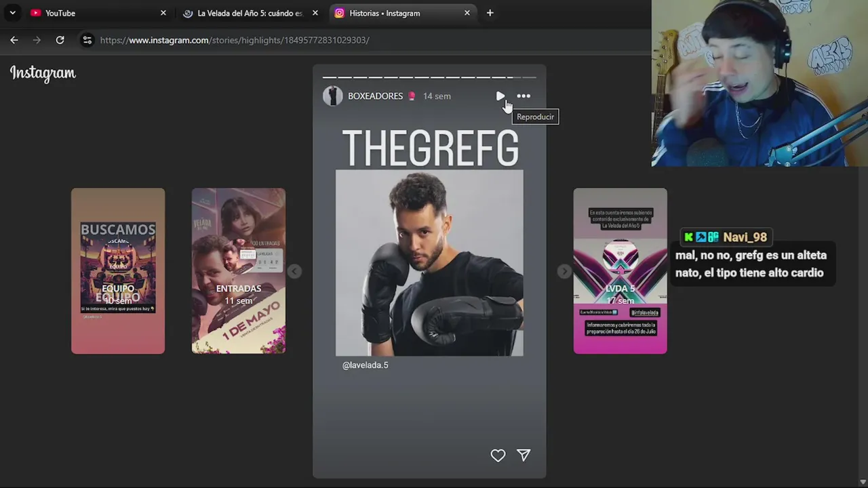868x488 pixels.
Task: View site information icon in address bar
Action: tap(87, 40)
